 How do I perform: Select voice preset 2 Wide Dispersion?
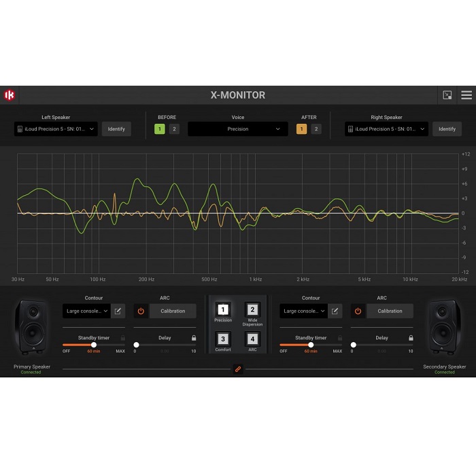tap(252, 309)
